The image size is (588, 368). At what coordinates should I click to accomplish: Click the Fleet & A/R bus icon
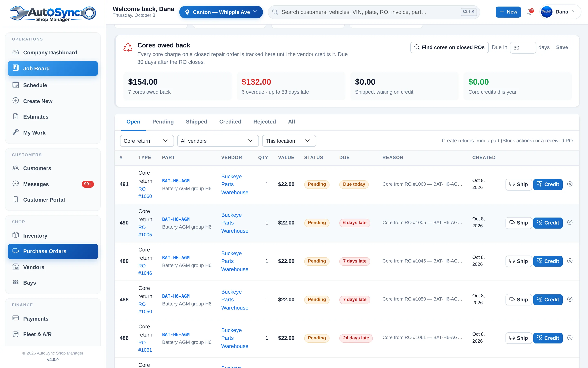click(x=16, y=334)
